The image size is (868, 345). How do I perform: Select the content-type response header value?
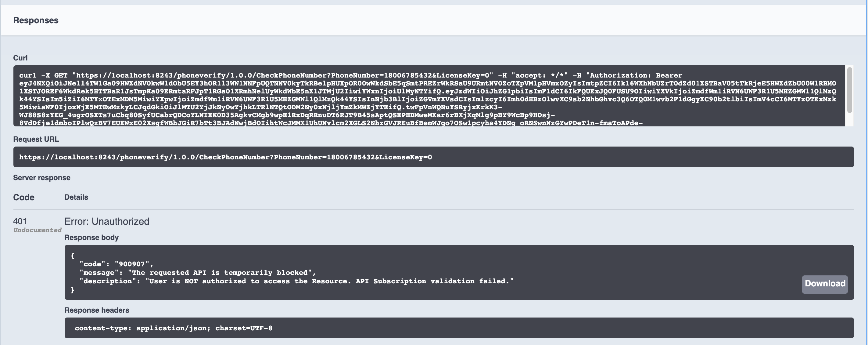click(x=174, y=328)
